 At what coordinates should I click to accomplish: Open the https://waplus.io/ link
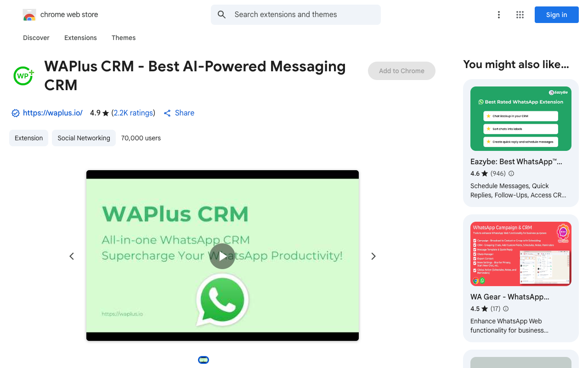click(53, 113)
